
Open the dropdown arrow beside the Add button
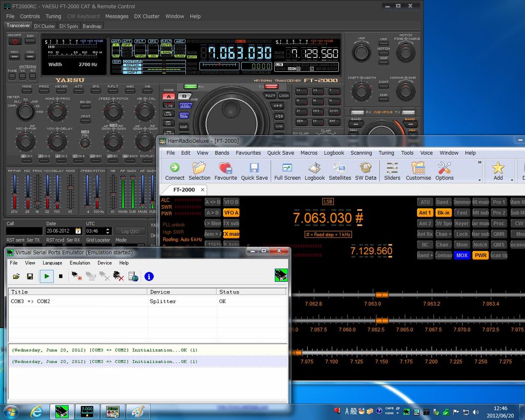pos(512,180)
